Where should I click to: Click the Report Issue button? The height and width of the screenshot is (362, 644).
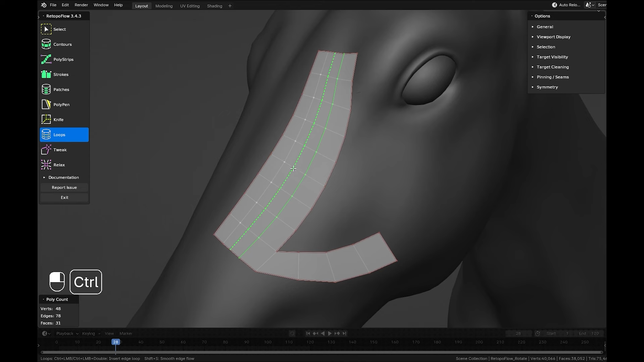pyautogui.click(x=64, y=187)
